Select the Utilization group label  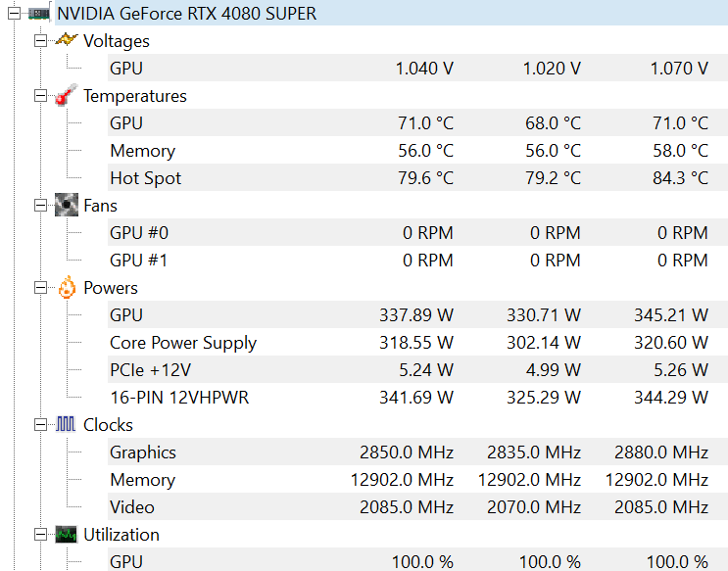[x=121, y=535]
